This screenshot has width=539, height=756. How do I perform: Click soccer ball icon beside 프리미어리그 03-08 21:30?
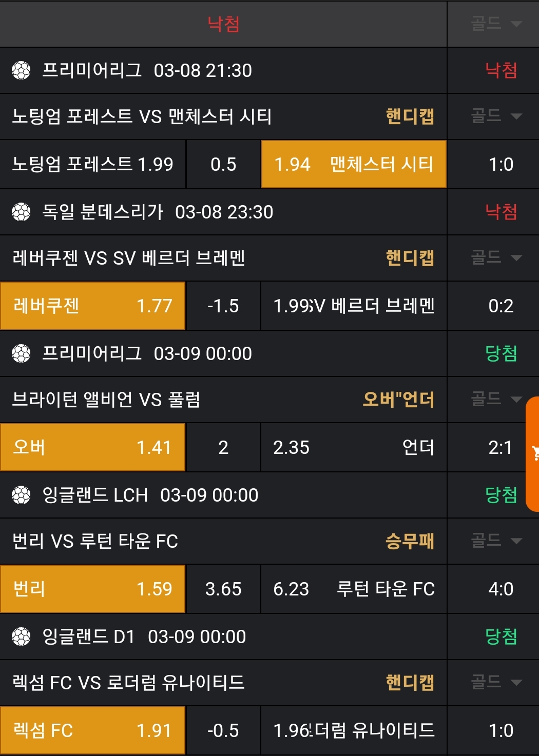[x=21, y=70]
